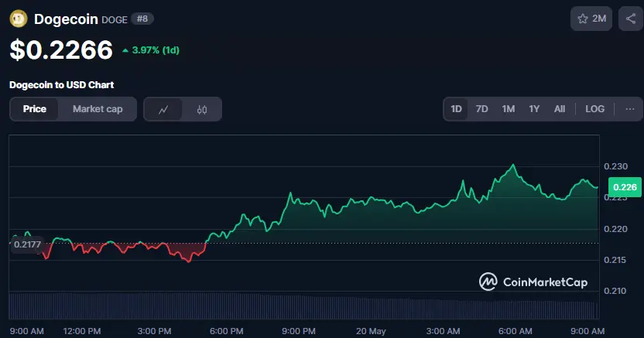Click the 0.230 y-axis label
This screenshot has height=338, width=644.
pyautogui.click(x=615, y=166)
